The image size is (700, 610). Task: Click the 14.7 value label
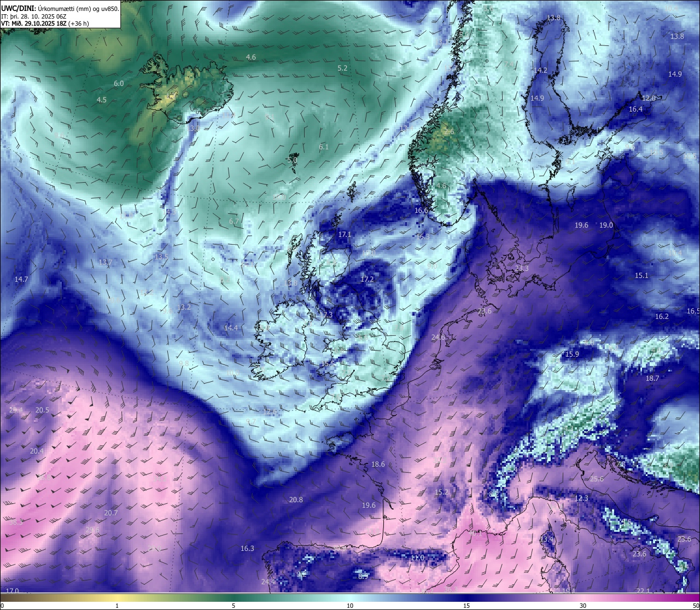click(x=21, y=280)
